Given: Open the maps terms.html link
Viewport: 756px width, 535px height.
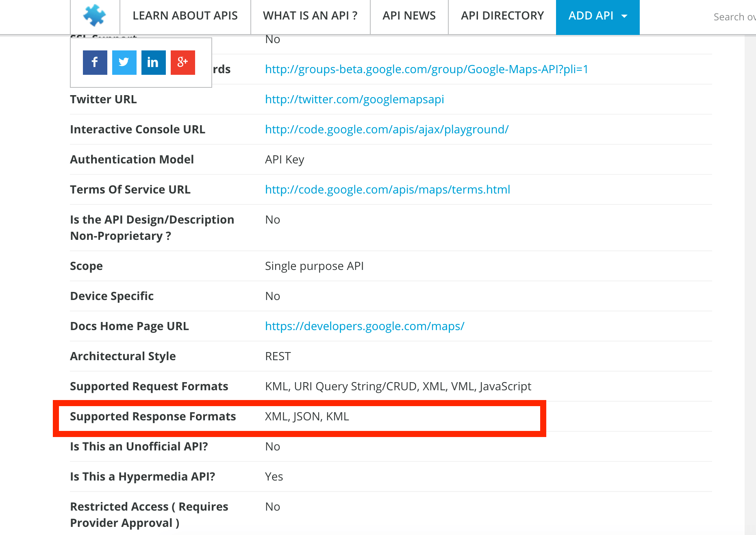Looking at the screenshot, I should point(387,189).
